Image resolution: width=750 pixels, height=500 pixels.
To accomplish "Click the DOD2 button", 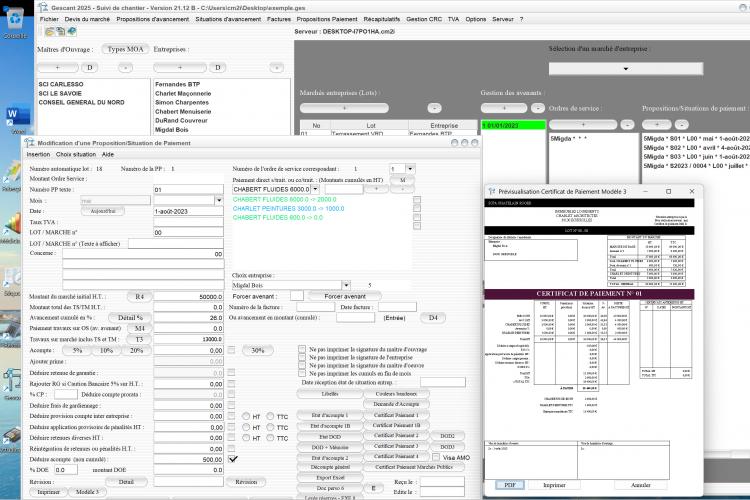I will coord(447,436).
